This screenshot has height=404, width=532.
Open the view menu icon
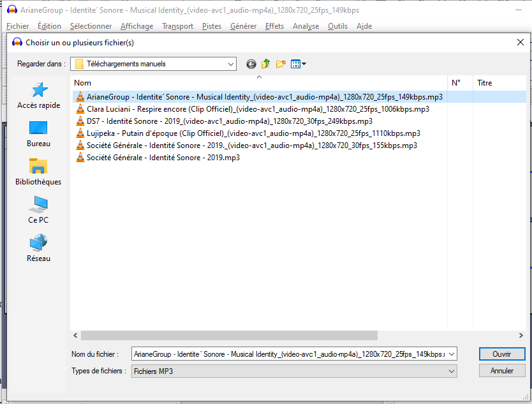299,64
